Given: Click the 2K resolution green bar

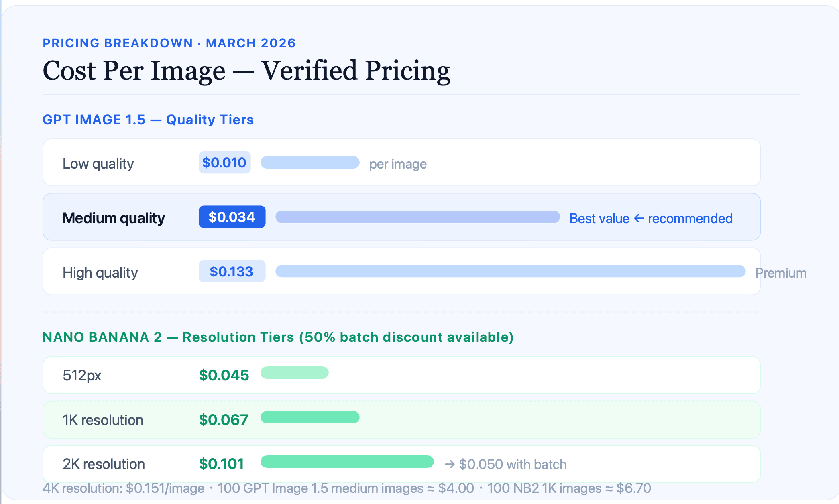Looking at the screenshot, I should (x=347, y=462).
